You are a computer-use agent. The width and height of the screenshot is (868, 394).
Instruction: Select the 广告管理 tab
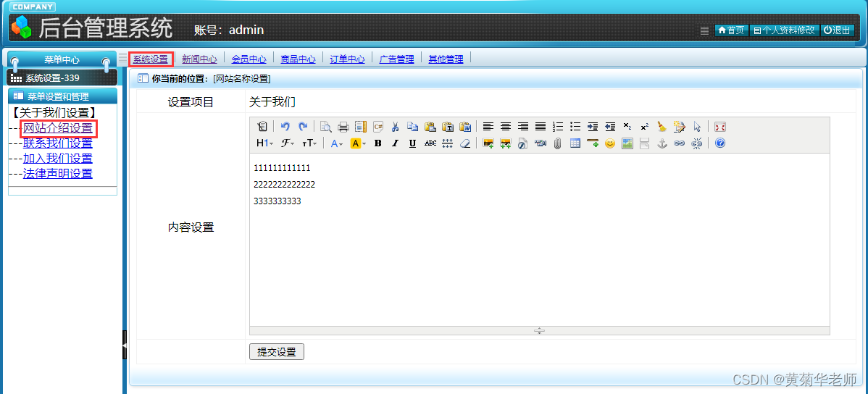397,59
